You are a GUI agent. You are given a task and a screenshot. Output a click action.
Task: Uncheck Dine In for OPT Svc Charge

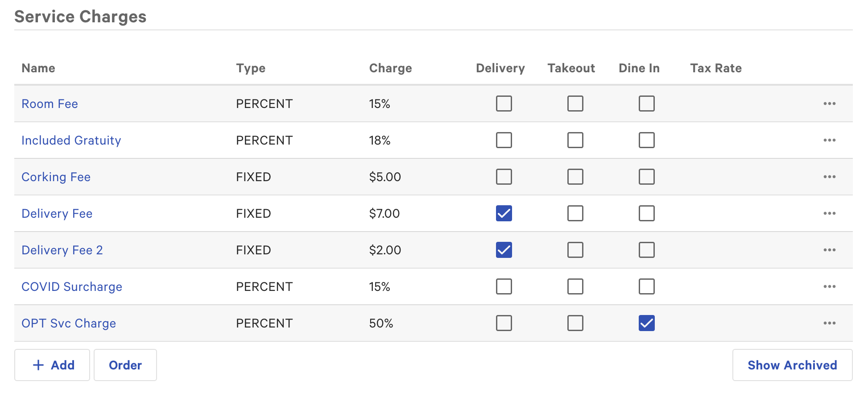[x=646, y=323]
